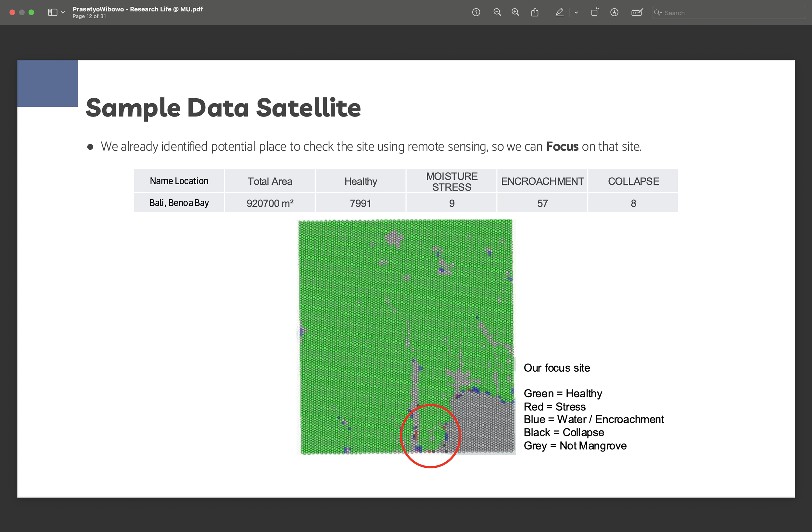Click the "Green = Healthy" legend text

pos(563,393)
